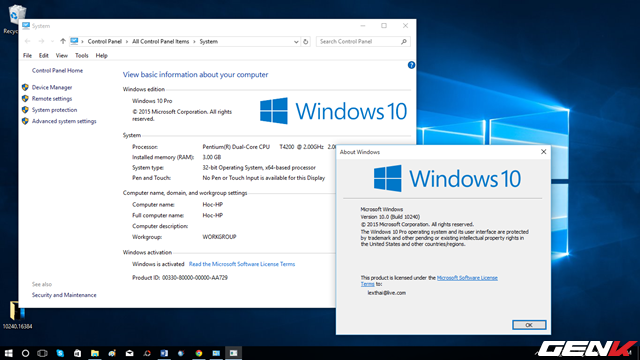Open Device Manager link
The image size is (640, 360).
[x=52, y=87]
